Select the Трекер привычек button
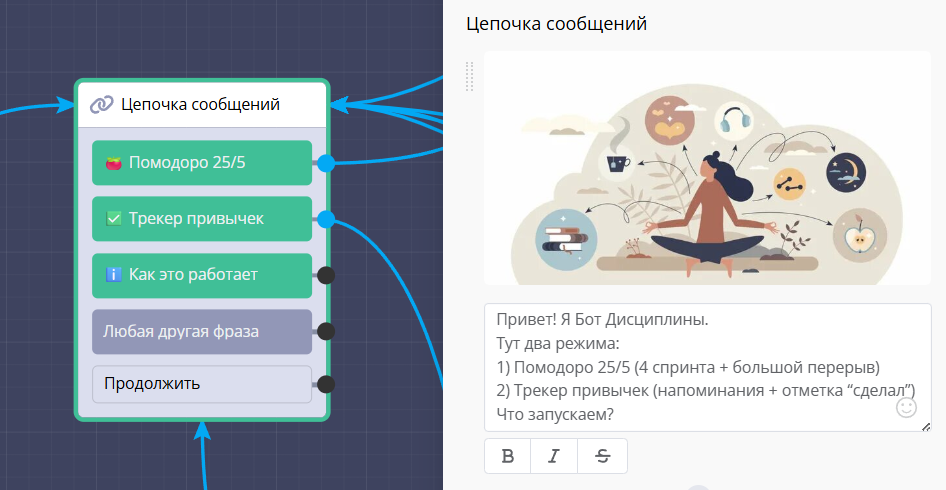Screen dimensions: 946x490 pyautogui.click(x=202, y=218)
